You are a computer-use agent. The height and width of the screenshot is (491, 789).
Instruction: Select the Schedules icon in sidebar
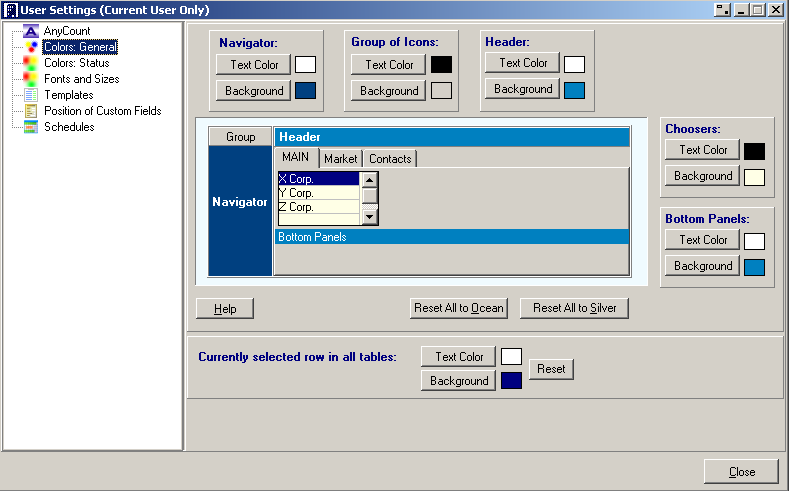pos(31,127)
